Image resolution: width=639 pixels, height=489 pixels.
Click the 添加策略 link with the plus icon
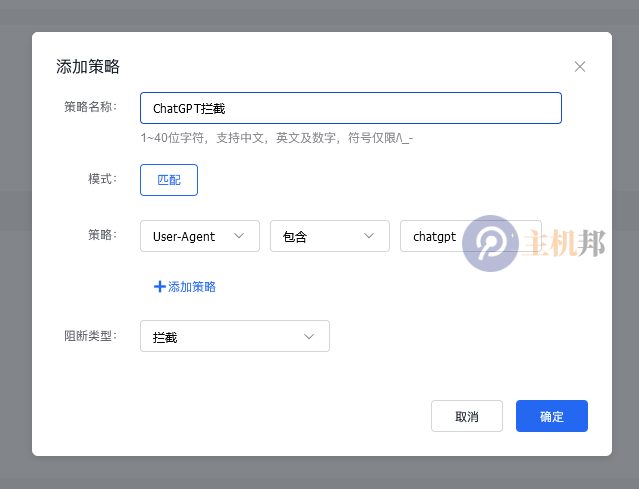[x=185, y=286]
